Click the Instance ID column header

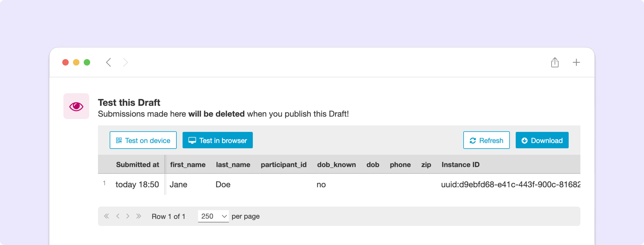pos(460,164)
